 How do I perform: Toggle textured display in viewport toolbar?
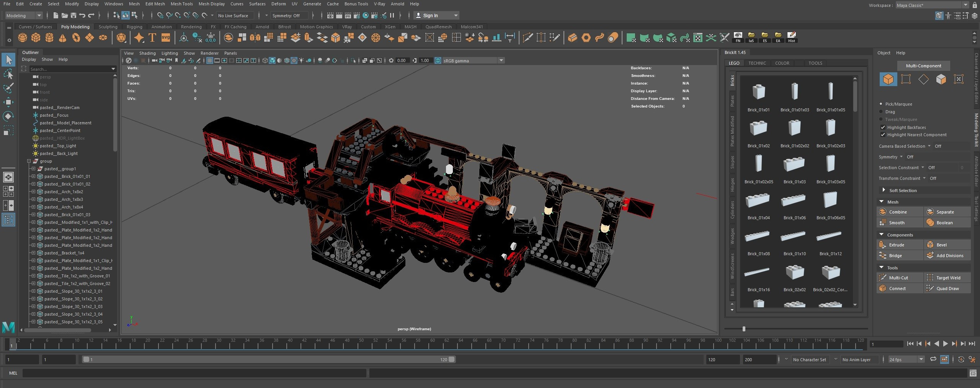[294, 60]
